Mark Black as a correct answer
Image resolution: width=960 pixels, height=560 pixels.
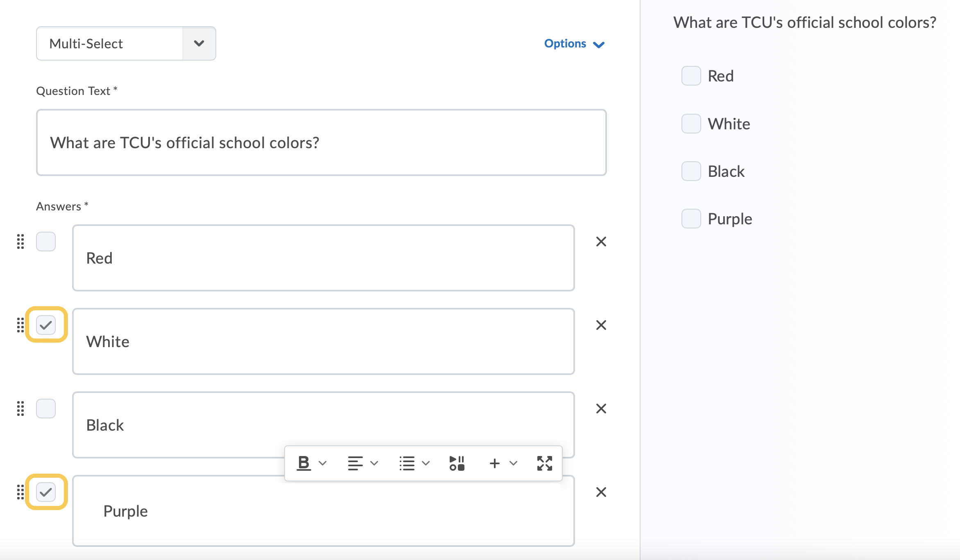(x=46, y=409)
